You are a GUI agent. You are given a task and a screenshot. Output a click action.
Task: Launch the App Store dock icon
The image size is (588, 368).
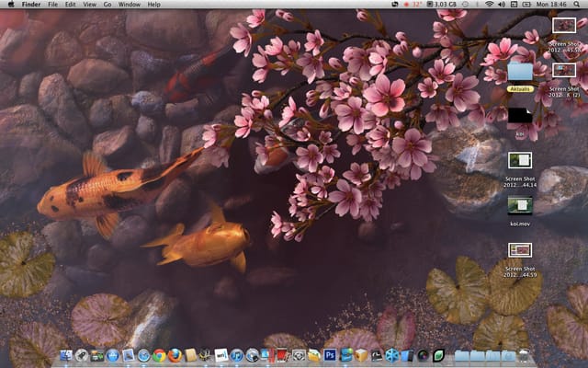click(x=112, y=355)
